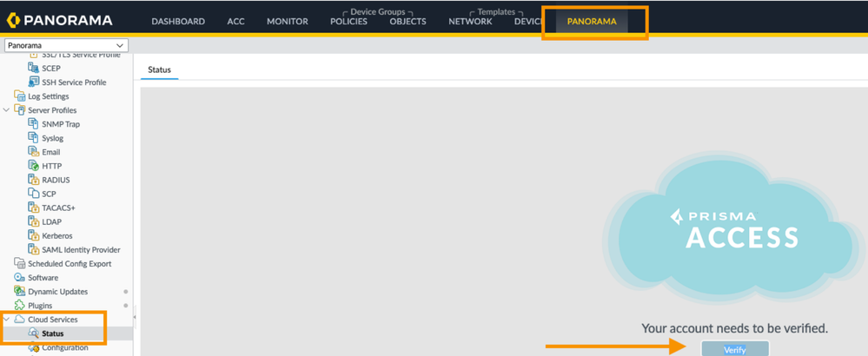Screen dimensions: 868x356
Task: Open SCP server profile
Action: click(49, 194)
